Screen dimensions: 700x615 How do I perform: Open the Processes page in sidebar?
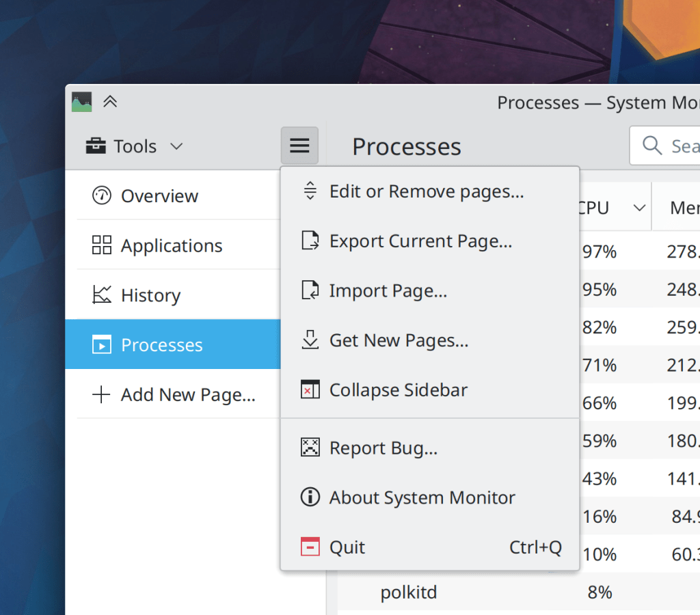(x=161, y=345)
